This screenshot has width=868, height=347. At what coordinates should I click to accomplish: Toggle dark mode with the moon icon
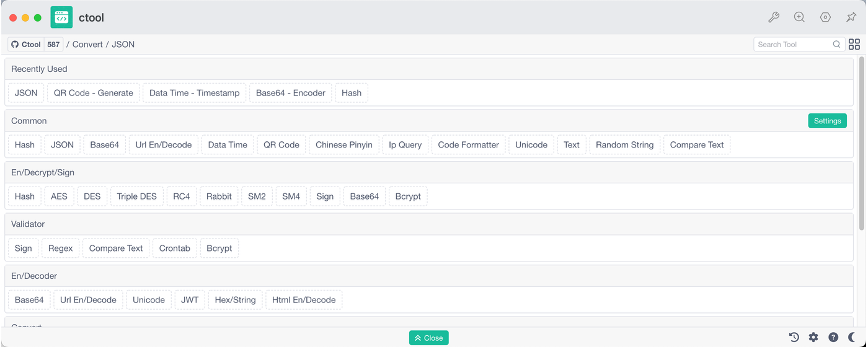click(x=852, y=337)
